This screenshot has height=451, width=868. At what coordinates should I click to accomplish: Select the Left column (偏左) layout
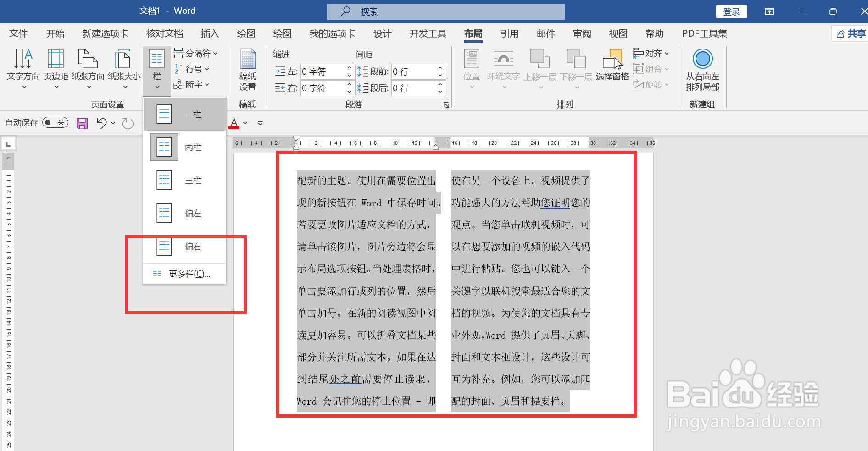[184, 213]
